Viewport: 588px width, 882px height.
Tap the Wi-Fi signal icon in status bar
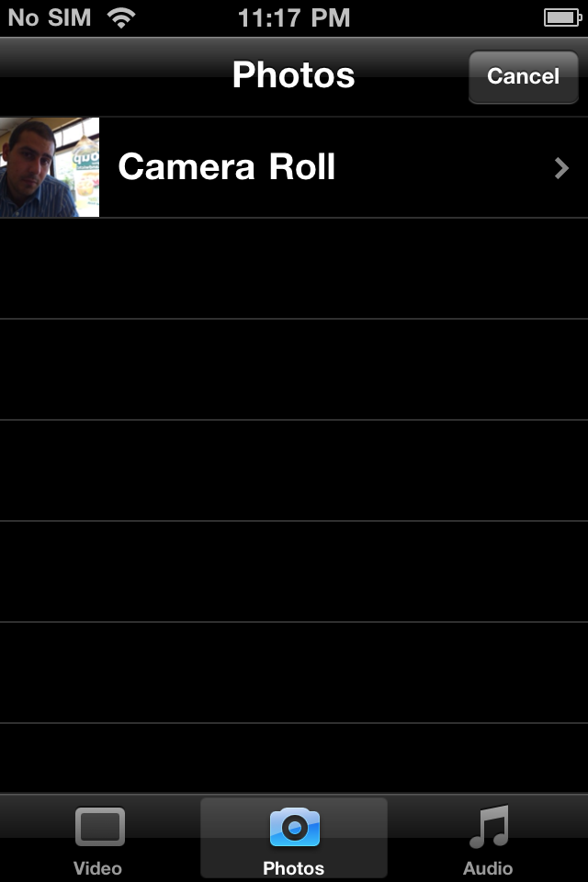[120, 17]
